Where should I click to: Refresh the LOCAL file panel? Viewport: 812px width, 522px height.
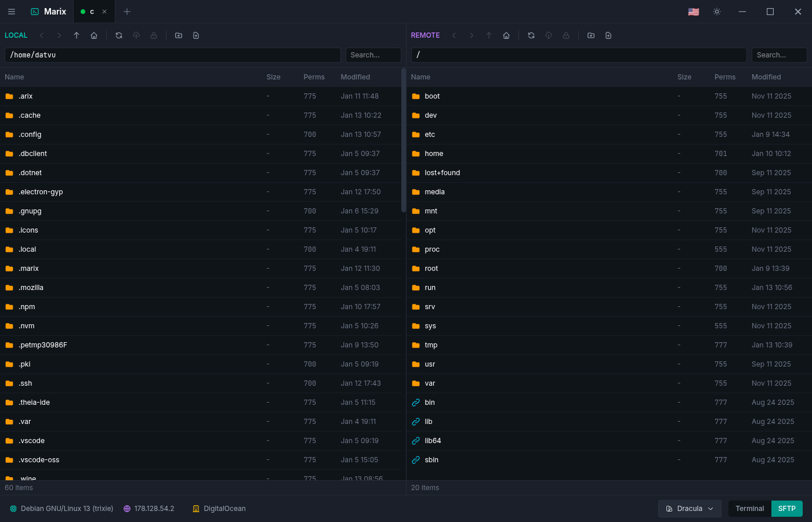tap(119, 35)
